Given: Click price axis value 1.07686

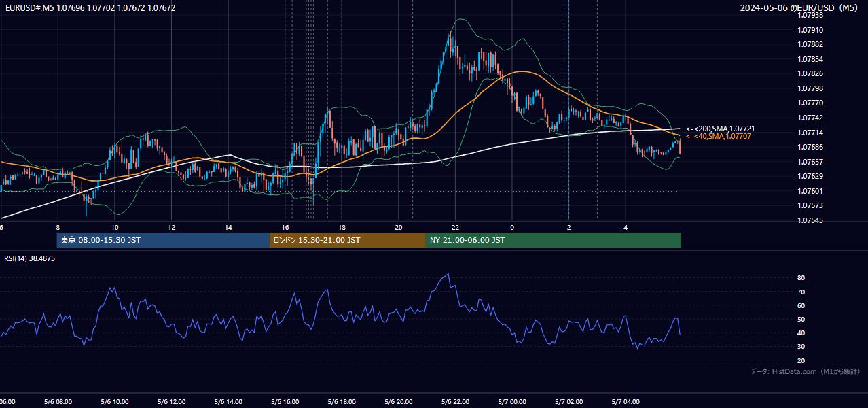Looking at the screenshot, I should point(810,147).
